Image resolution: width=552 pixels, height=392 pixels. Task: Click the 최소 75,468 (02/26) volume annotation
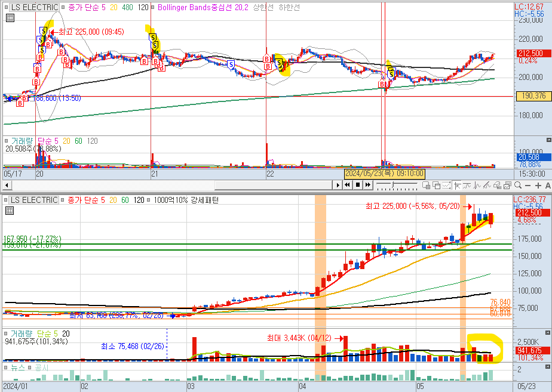pos(133,346)
